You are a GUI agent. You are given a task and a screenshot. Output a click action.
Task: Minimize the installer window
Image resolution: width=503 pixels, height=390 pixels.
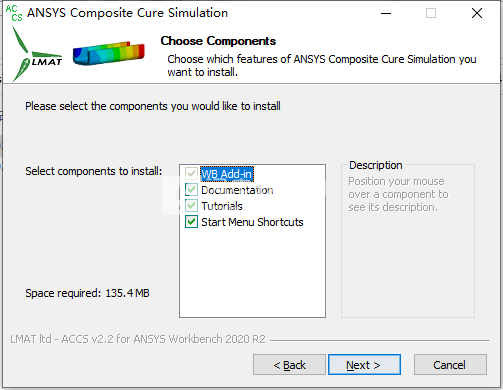(x=386, y=13)
